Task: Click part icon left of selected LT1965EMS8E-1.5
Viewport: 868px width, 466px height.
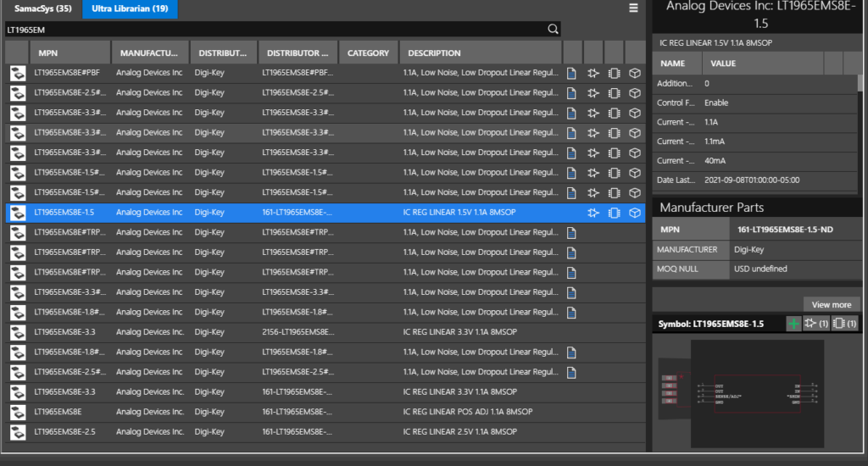Action: pyautogui.click(x=18, y=213)
